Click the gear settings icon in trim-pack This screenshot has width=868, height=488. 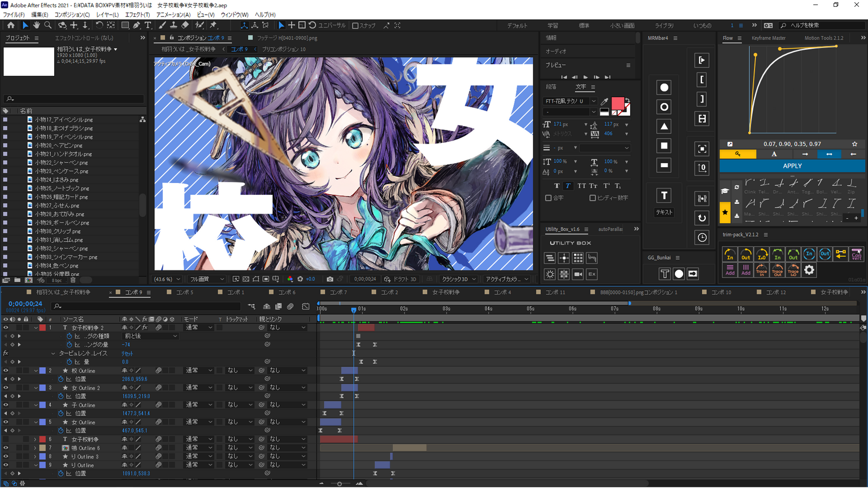tap(809, 270)
